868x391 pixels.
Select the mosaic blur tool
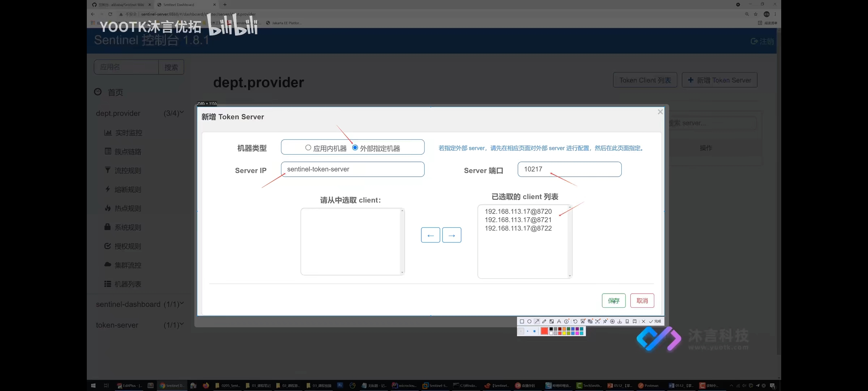pos(552,321)
